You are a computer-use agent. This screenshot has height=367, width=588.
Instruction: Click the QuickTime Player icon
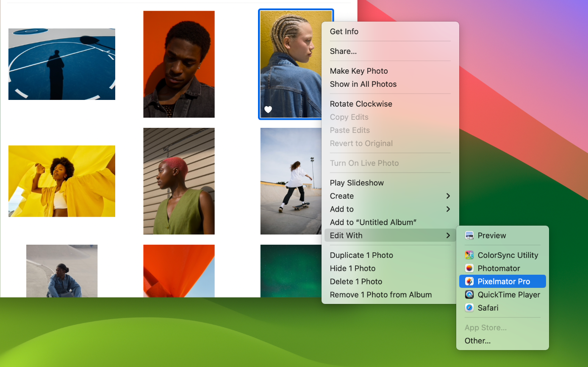(x=469, y=295)
